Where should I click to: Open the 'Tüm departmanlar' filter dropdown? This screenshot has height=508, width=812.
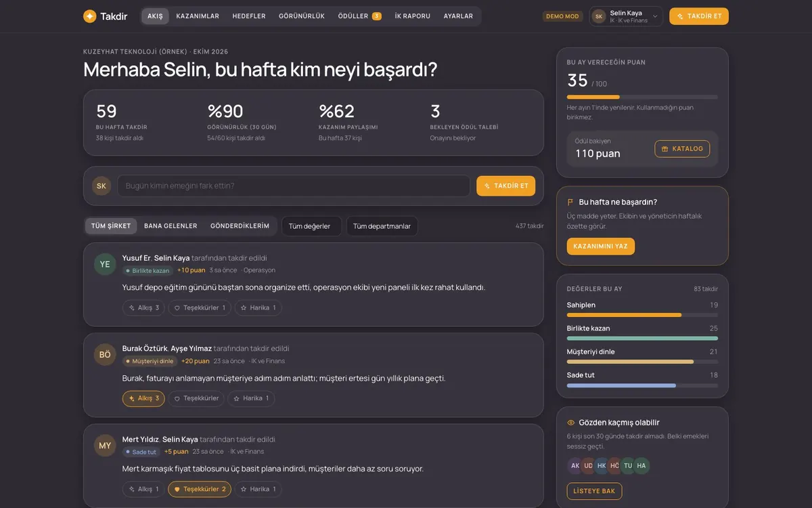click(382, 226)
